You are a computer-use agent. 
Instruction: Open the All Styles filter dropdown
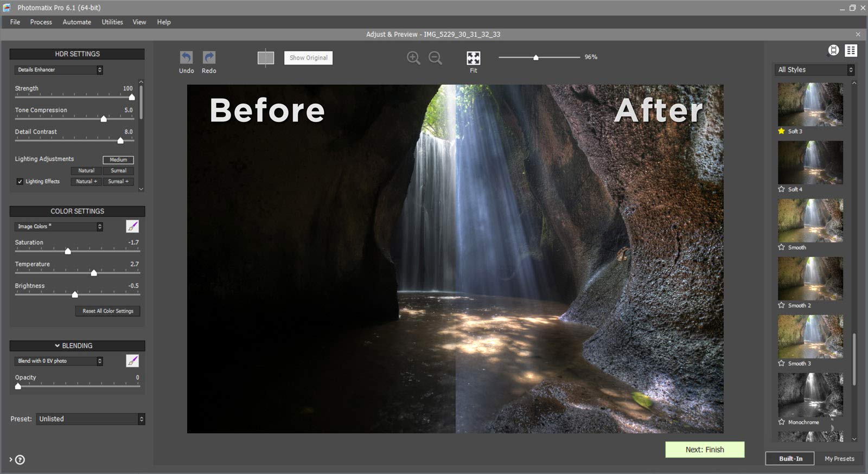click(x=815, y=70)
